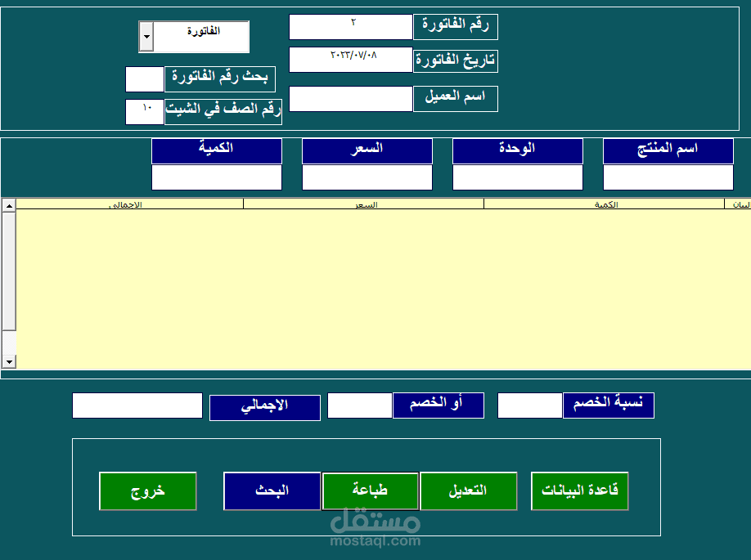The width and height of the screenshot is (751, 560).
Task: Click the اسم العميل input field
Action: click(351, 99)
